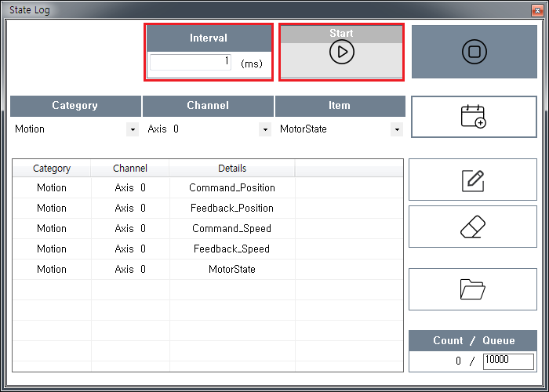This screenshot has width=549, height=392.
Task: Click the edit pencil icon button
Action: point(473,180)
